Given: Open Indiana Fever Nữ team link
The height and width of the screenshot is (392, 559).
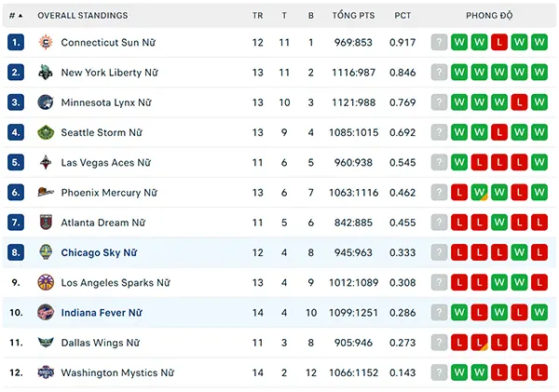Looking at the screenshot, I should tap(102, 313).
